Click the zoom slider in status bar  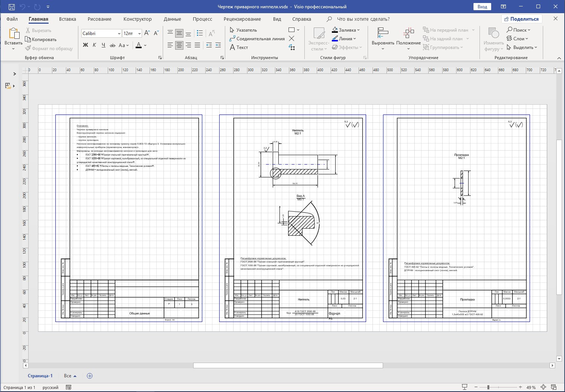click(488, 387)
